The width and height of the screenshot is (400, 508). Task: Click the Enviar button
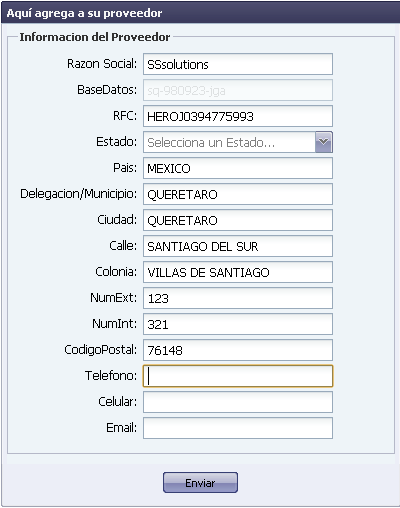point(200,482)
